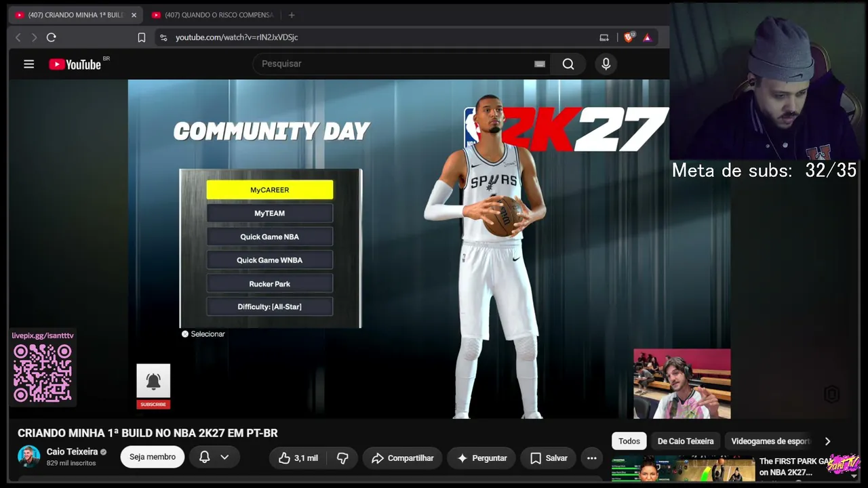
Task: Choose Quick Game NBA menu option
Action: (270, 237)
